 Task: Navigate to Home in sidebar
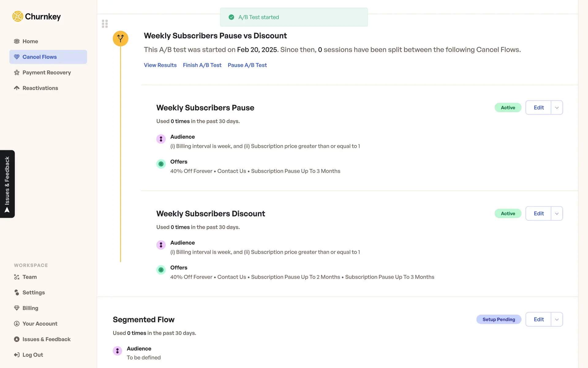pos(30,41)
